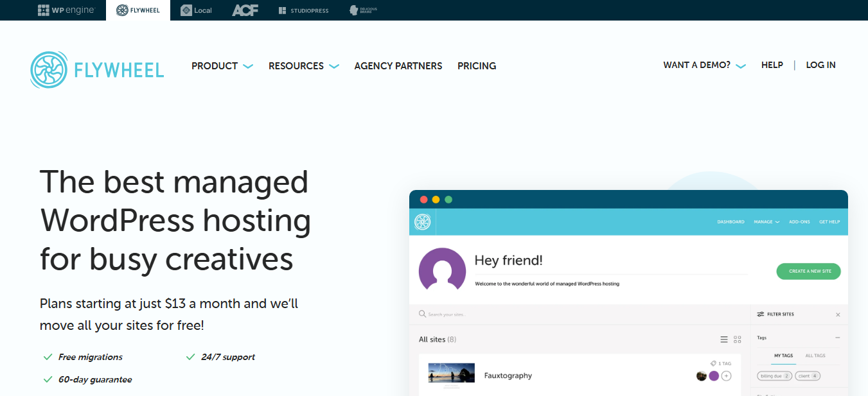The height and width of the screenshot is (396, 868).
Task: Switch to grid view icon
Action: 738,340
